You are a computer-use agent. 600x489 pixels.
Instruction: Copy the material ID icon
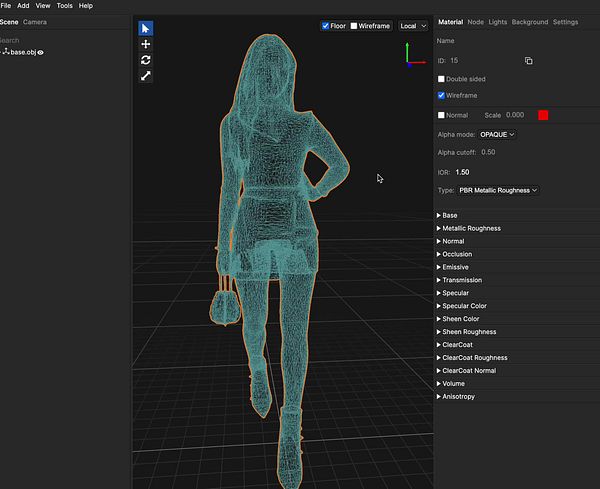point(528,61)
